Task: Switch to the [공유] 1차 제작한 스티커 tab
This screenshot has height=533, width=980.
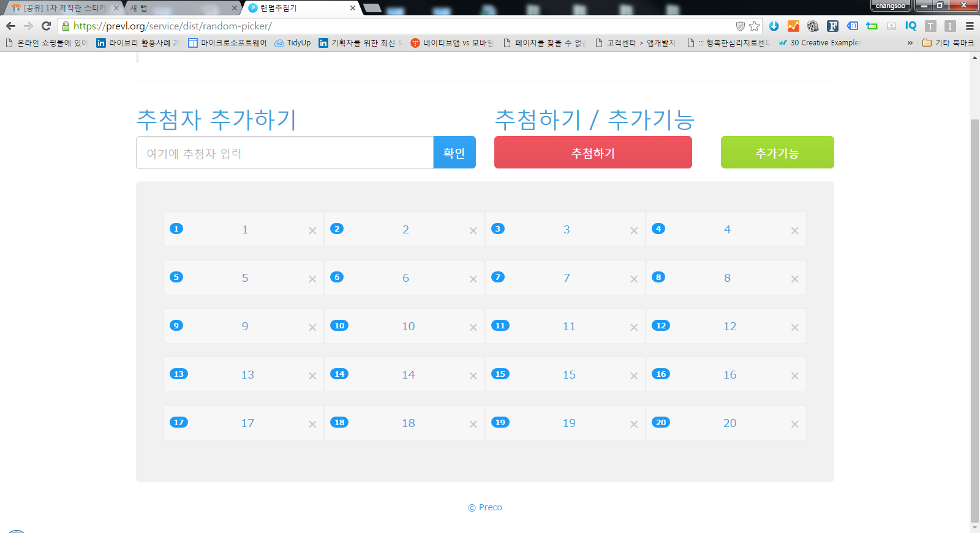Action: [x=61, y=8]
